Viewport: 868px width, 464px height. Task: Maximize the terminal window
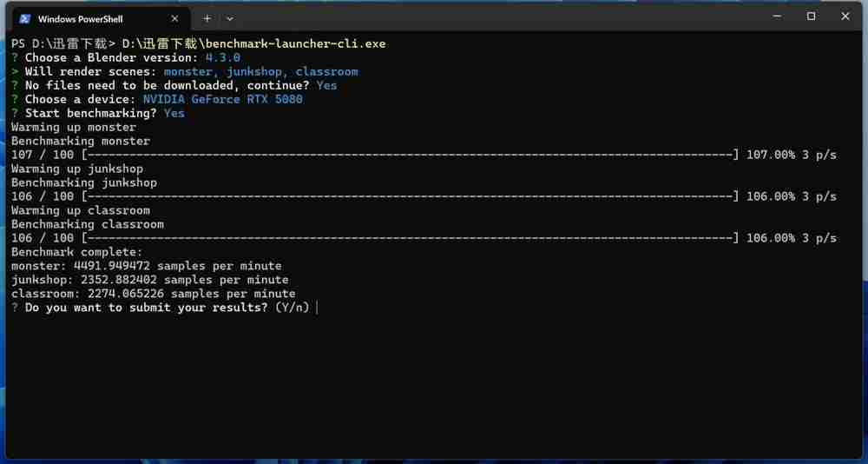coord(811,17)
